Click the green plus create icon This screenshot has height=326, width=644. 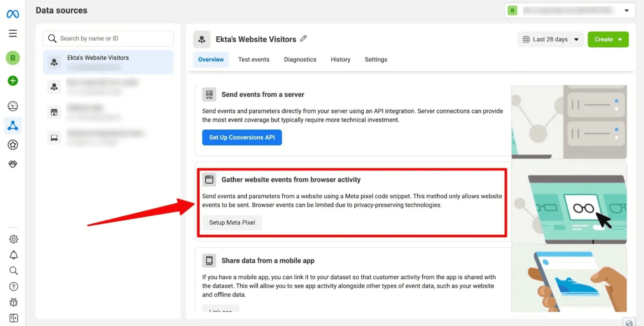[13, 81]
